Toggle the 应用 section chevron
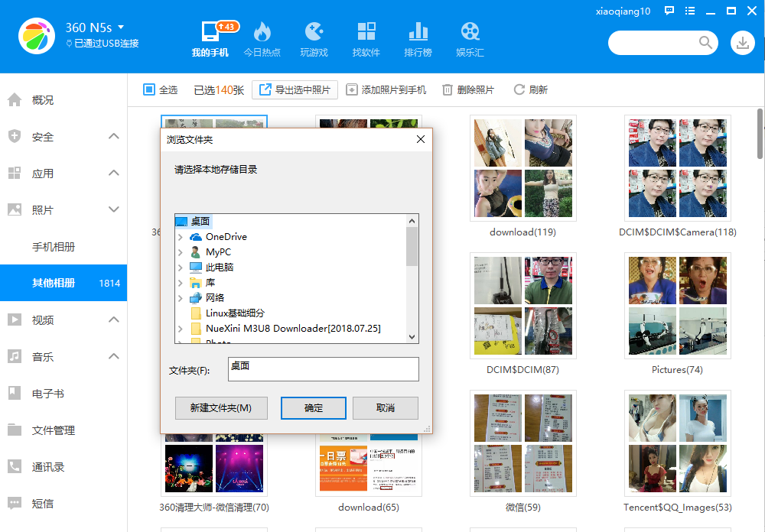This screenshot has height=532, width=765. click(x=114, y=173)
